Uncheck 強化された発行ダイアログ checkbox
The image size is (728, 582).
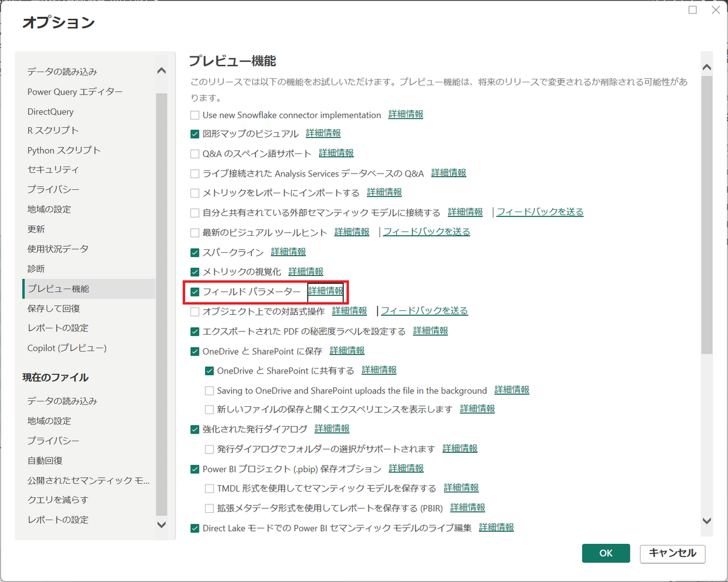[195, 429]
